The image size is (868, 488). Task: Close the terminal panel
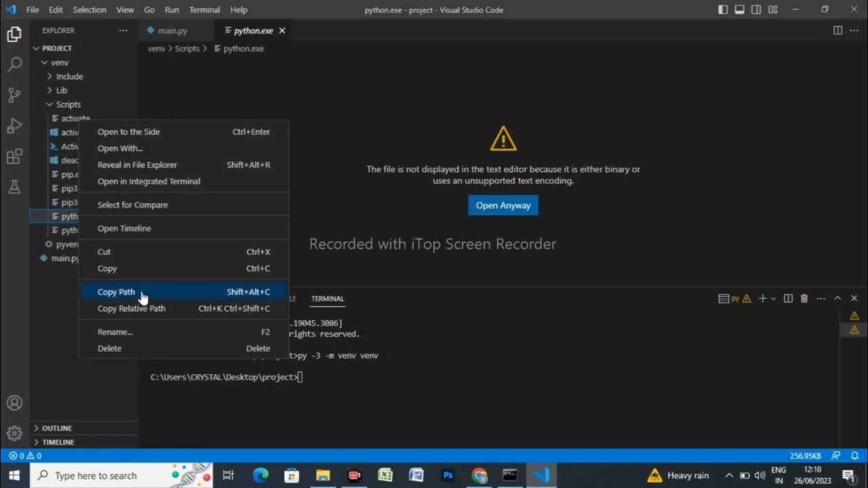tap(854, 298)
